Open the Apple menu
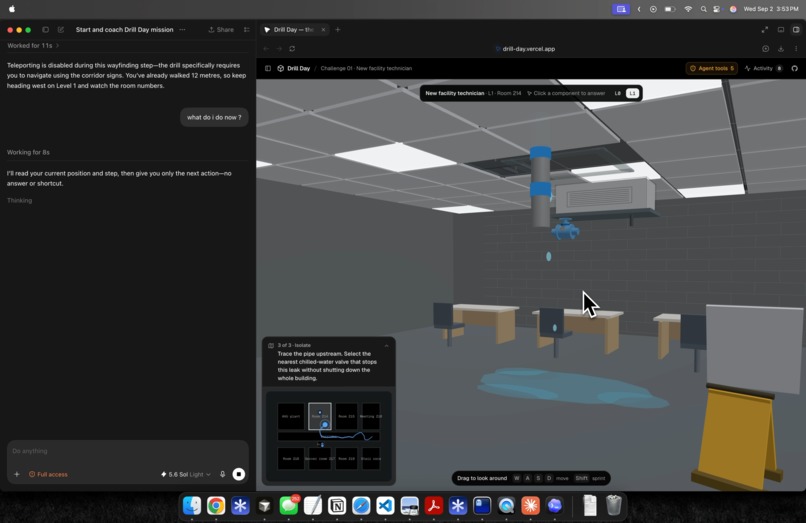 (12, 9)
